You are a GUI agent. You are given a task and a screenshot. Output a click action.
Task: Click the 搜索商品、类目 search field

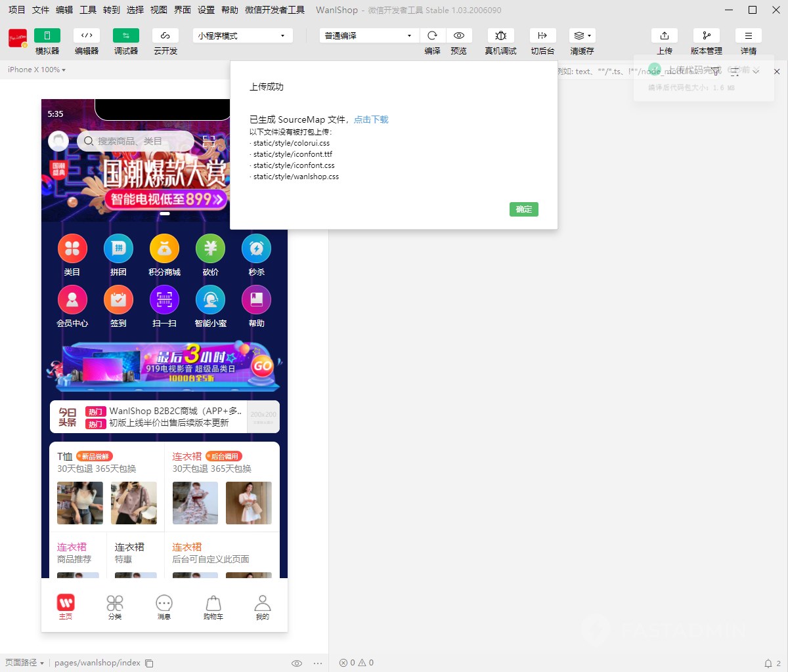135,141
